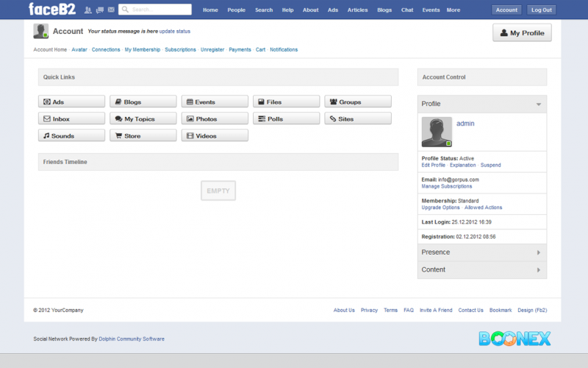Screen dimensions: 588x368
Task: Click the Upgrade Options link
Action: click(440, 208)
